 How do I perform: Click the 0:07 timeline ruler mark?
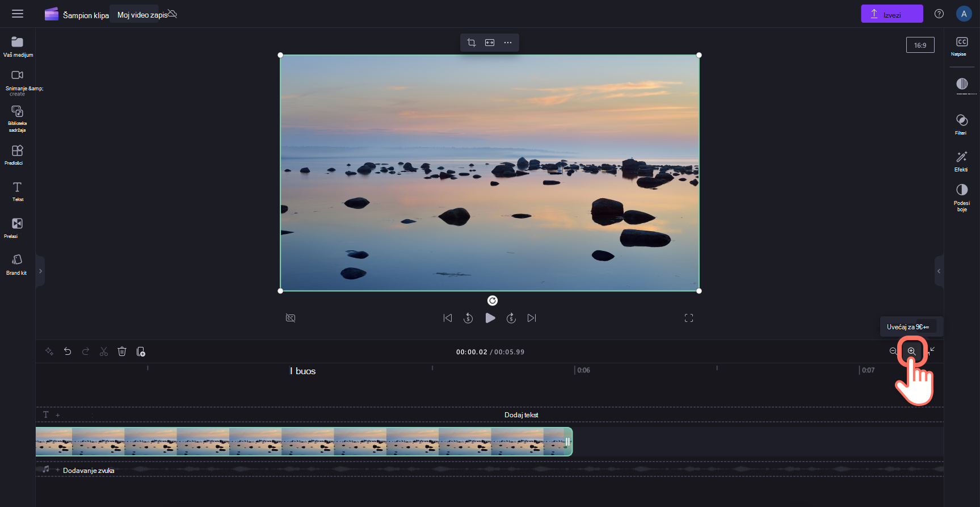tap(868, 370)
